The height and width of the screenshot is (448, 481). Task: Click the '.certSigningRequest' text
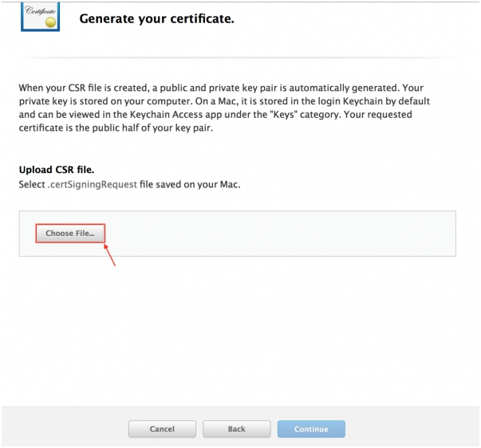(88, 185)
